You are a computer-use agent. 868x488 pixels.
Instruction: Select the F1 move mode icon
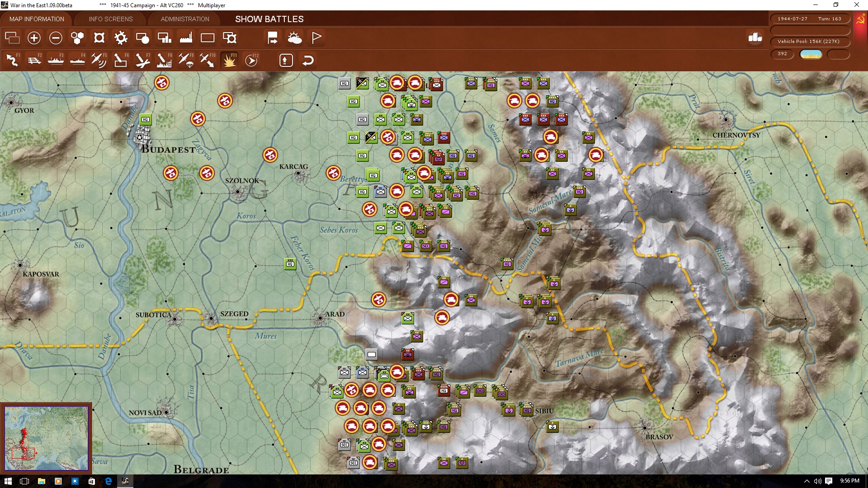13,60
